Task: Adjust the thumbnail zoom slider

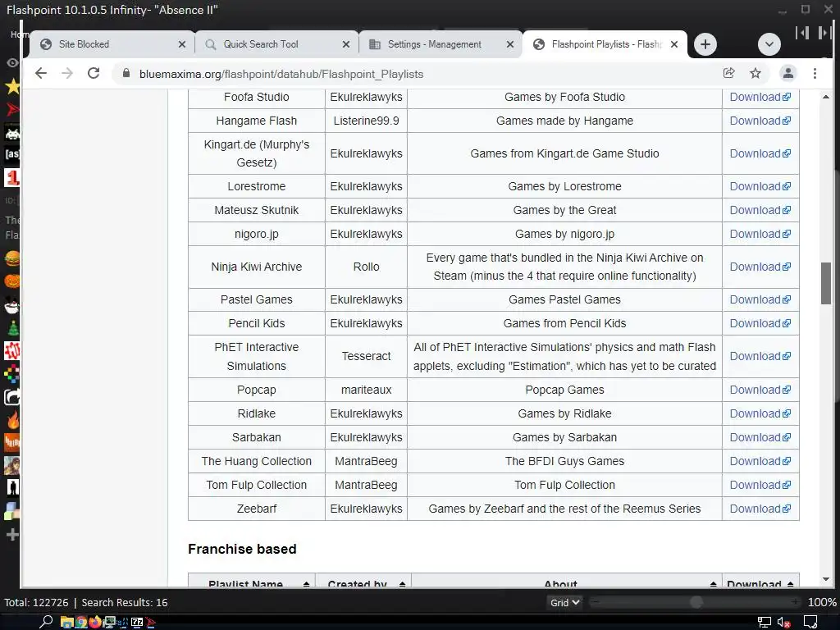Action: click(696, 602)
